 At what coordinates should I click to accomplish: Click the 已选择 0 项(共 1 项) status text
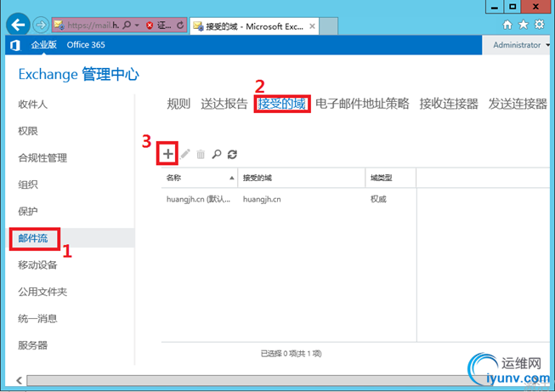point(291,354)
